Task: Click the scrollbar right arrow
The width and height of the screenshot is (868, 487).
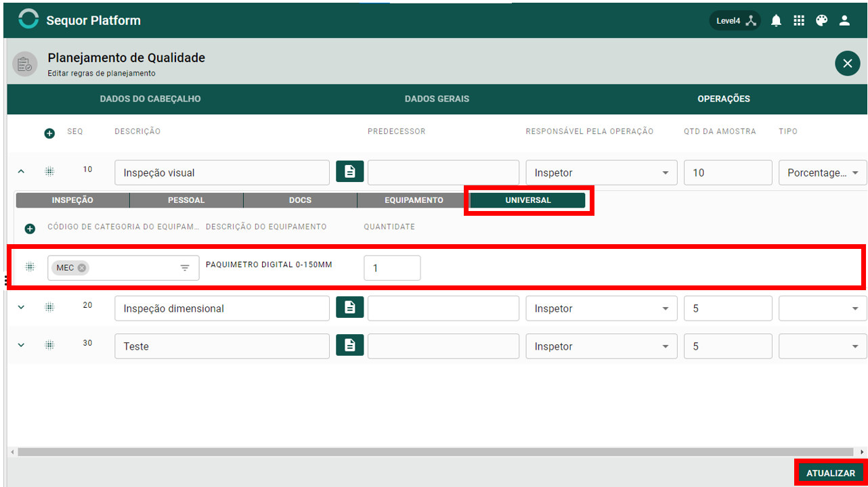Action: point(862,451)
